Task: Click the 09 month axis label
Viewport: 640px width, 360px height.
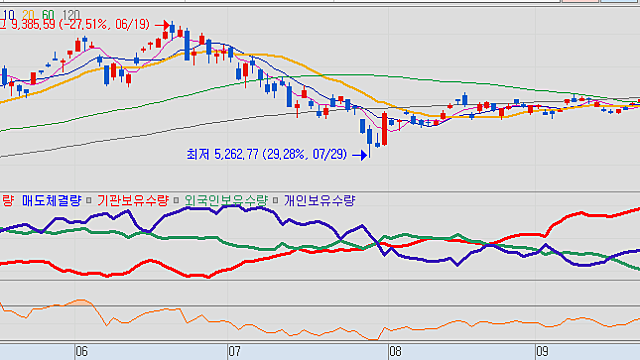Action: pyautogui.click(x=542, y=351)
